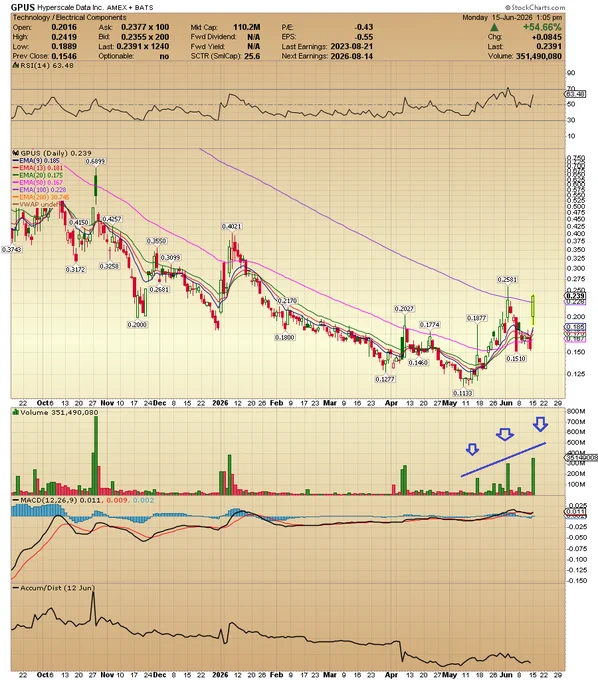Click the 0.1133 May low label
This screenshot has width=598, height=680.
463,393
